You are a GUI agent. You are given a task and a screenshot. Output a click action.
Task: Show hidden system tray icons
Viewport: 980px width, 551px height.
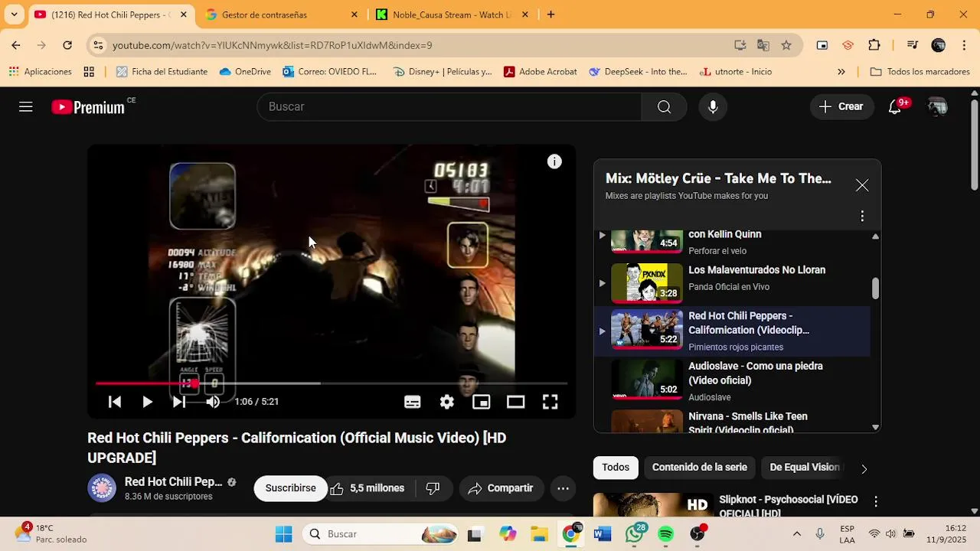(x=797, y=534)
